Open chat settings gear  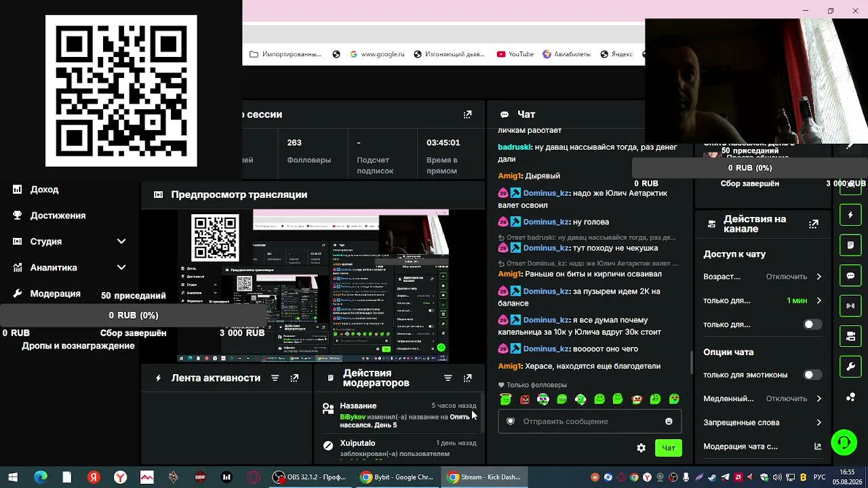click(x=641, y=448)
